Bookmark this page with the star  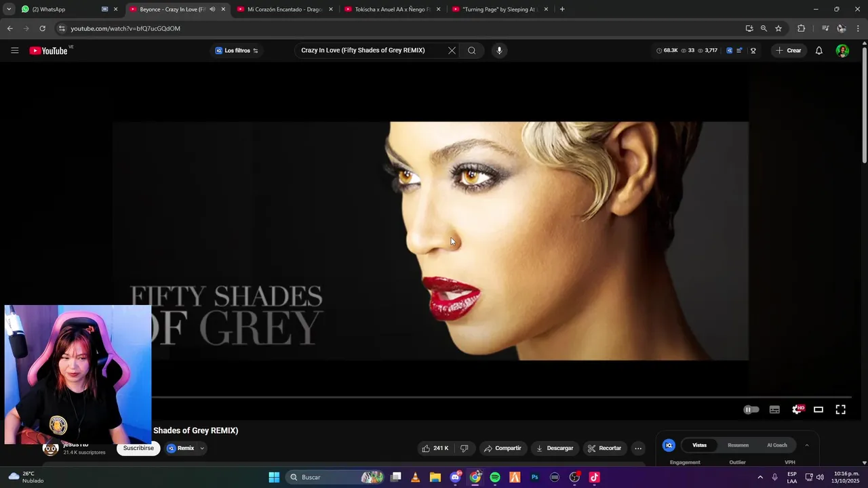[778, 28]
